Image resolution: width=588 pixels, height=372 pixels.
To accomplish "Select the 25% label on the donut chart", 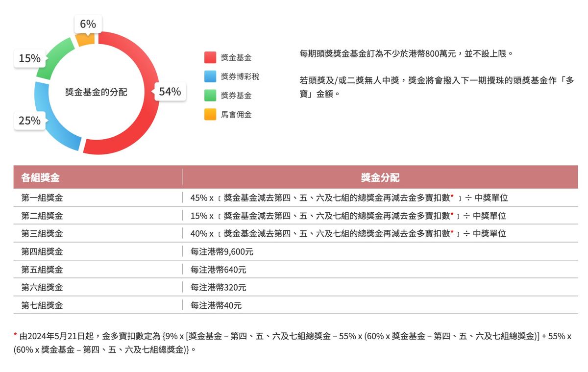I will (29, 121).
